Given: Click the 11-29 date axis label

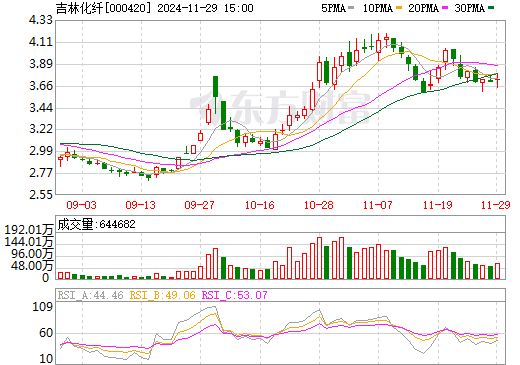Looking at the screenshot, I should coord(496,205).
